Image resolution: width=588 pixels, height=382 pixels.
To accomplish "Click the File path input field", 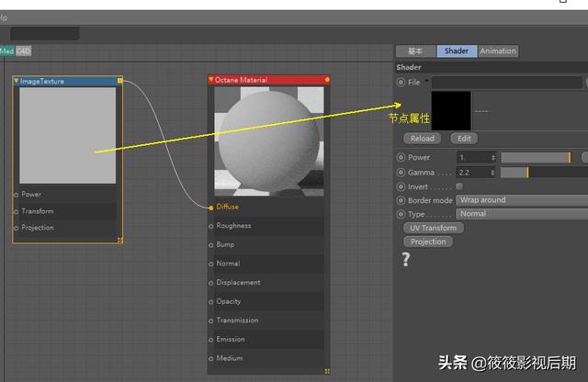I will click(x=507, y=82).
